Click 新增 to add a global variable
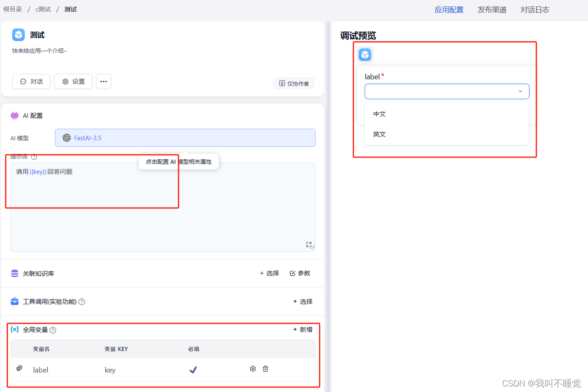 [303, 330]
